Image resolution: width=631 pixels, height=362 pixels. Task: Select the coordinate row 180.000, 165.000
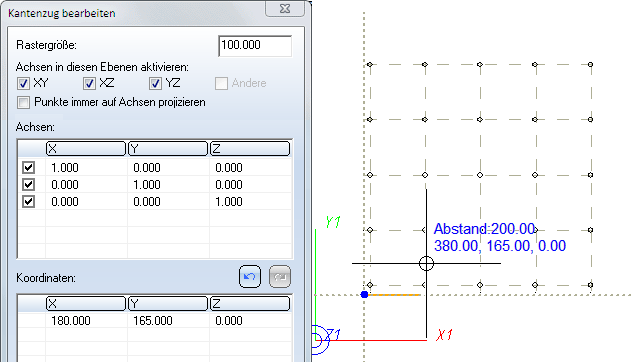pos(155,321)
